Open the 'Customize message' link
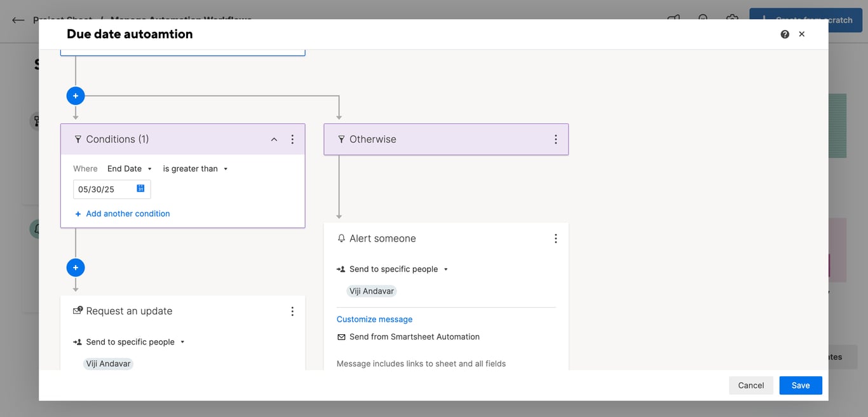 coord(374,319)
